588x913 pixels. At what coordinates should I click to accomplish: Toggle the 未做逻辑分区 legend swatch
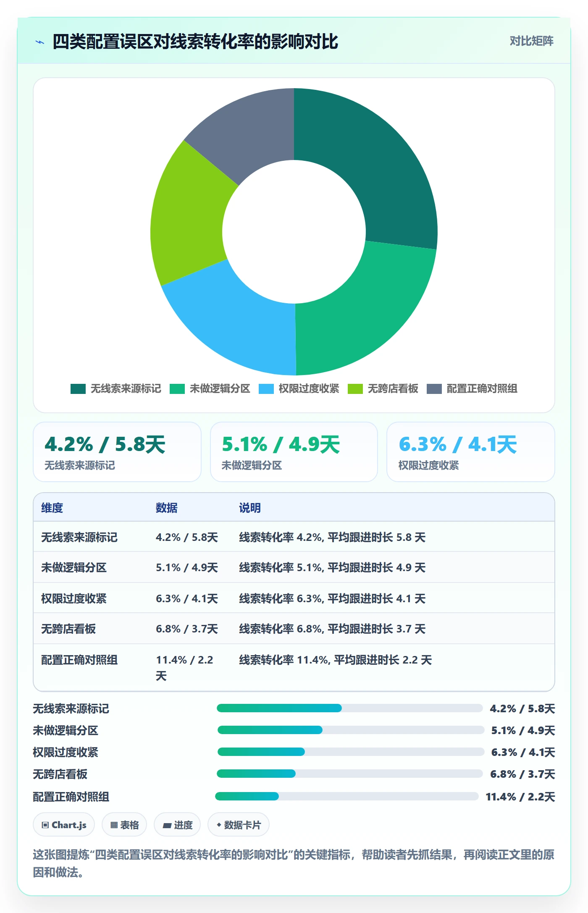pyautogui.click(x=177, y=389)
